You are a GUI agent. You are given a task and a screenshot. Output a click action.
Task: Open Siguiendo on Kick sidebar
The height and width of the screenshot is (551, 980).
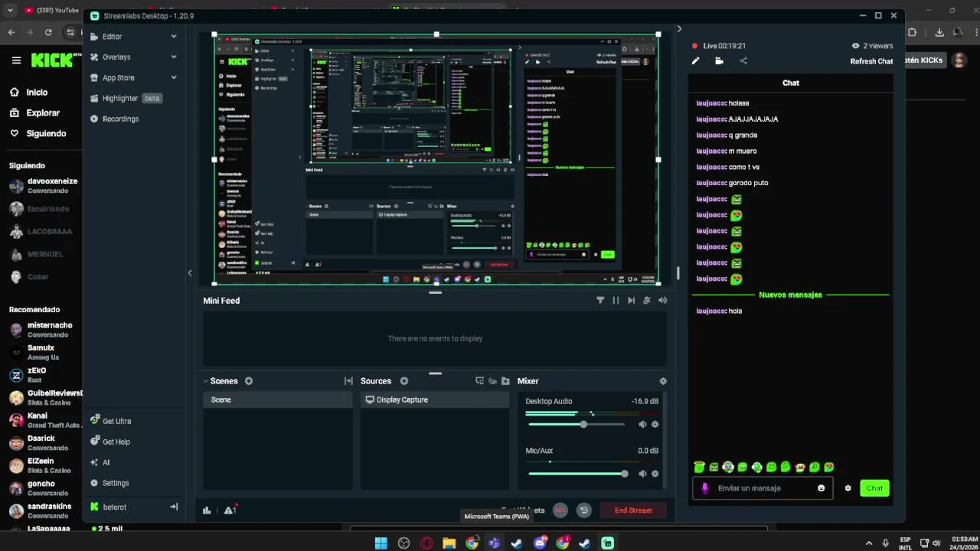(x=46, y=134)
